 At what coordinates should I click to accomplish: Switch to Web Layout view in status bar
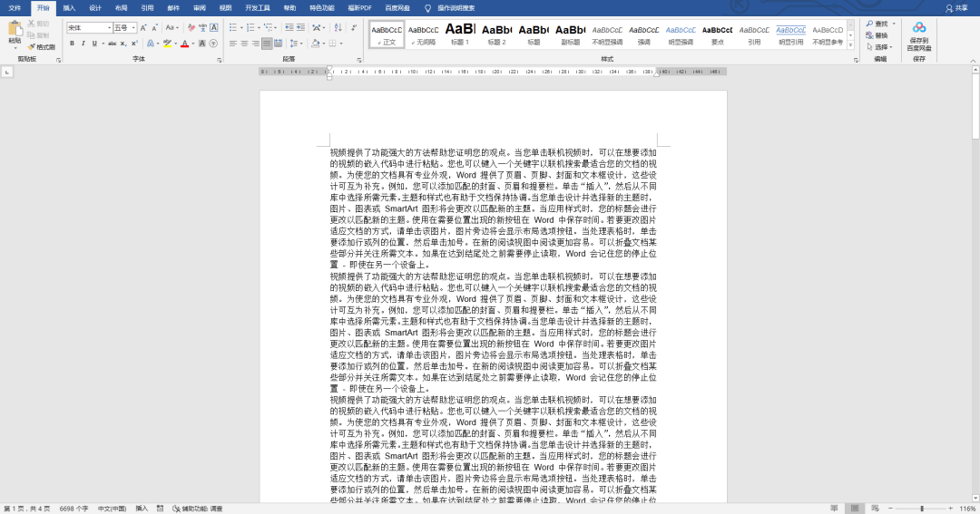pos(875,509)
